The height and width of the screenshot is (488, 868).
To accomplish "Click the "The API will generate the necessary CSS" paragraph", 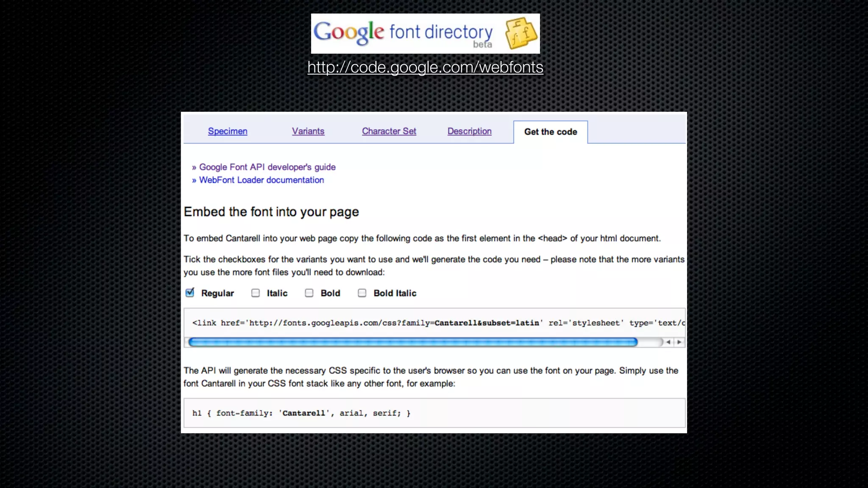I will click(x=431, y=377).
